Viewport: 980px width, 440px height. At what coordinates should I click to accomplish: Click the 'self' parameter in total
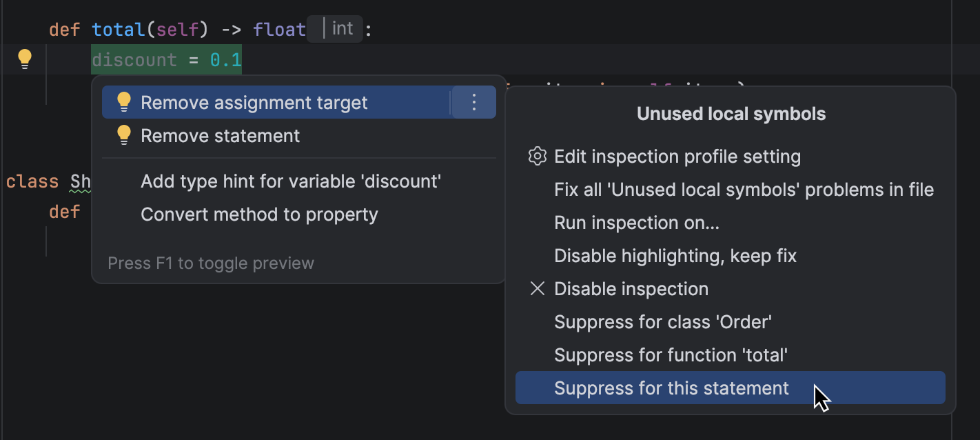[178, 30]
